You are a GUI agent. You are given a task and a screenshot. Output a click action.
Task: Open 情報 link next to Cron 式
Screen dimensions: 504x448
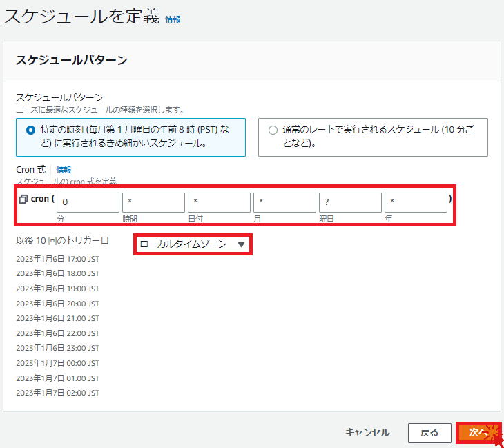click(64, 170)
